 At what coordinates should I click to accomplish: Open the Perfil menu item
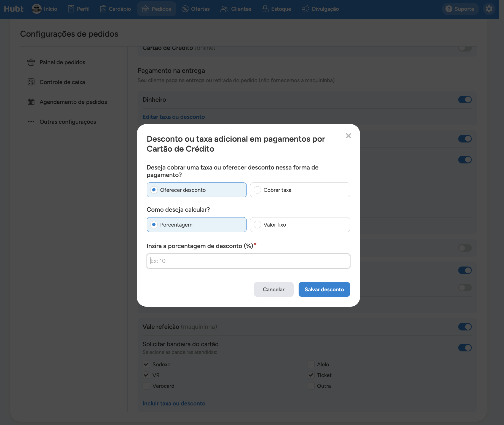(x=79, y=9)
